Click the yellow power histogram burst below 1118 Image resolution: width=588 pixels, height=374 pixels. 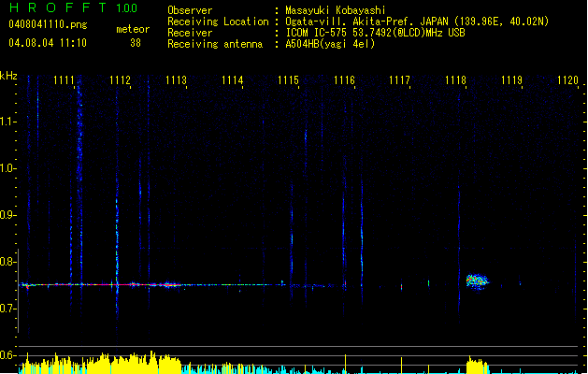(477, 366)
